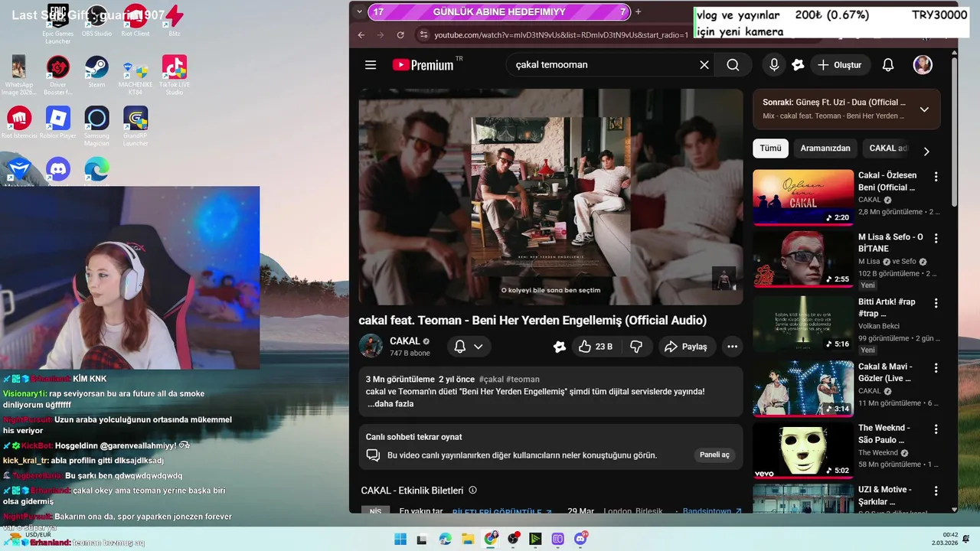Open Cakal - Özlesen Beni video thumbnail
Screen dimensions: 980x551
pyautogui.click(x=802, y=197)
